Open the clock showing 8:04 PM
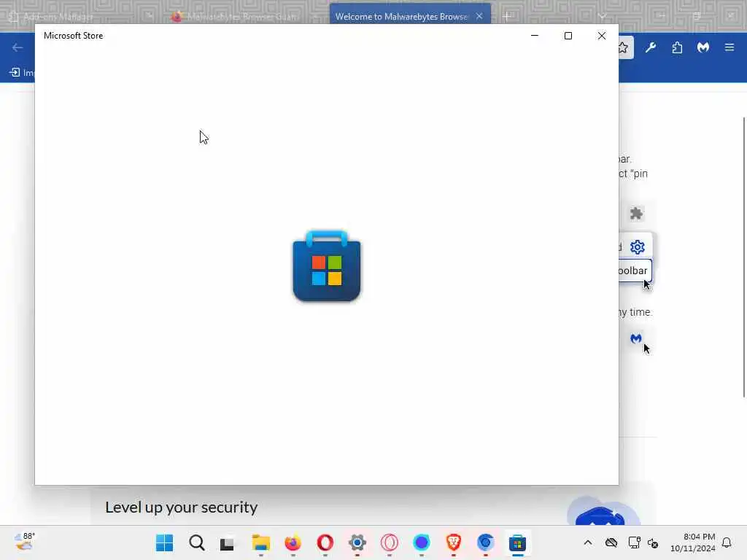 (x=693, y=542)
